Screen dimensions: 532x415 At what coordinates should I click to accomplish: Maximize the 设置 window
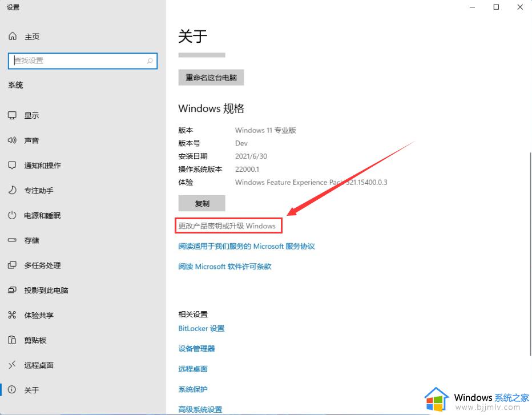tap(496, 7)
